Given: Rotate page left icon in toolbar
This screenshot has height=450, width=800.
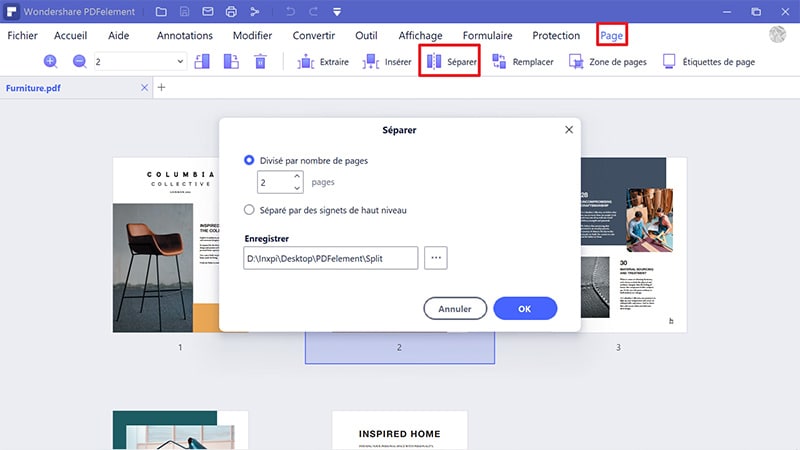Looking at the screenshot, I should (x=202, y=62).
